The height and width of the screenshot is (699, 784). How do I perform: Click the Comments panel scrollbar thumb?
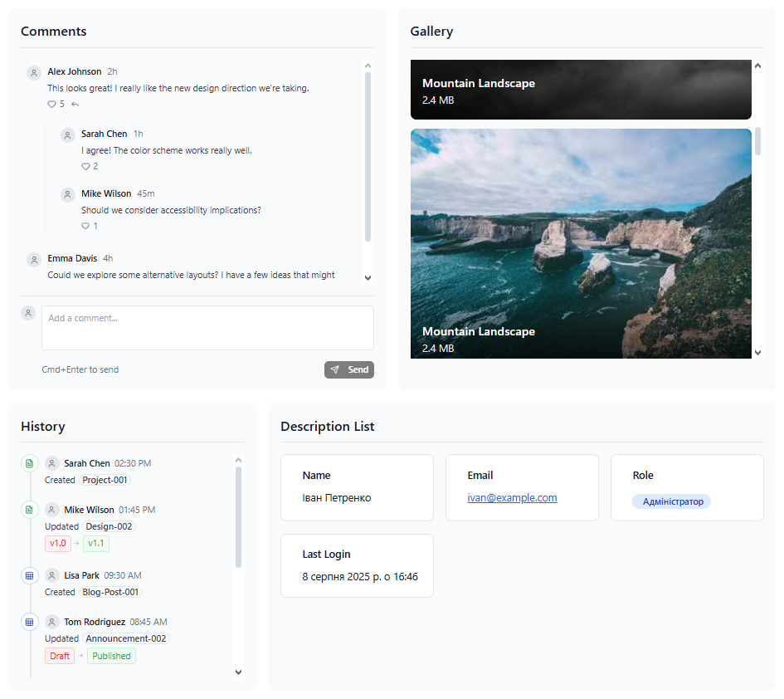coord(368,157)
